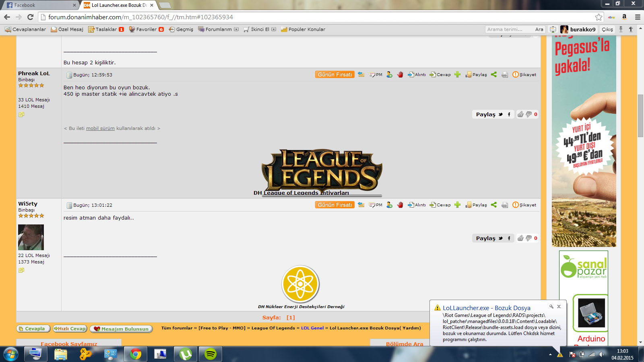
Task: Add Phreak LoL as friend icon
Action: pyautogui.click(x=389, y=75)
